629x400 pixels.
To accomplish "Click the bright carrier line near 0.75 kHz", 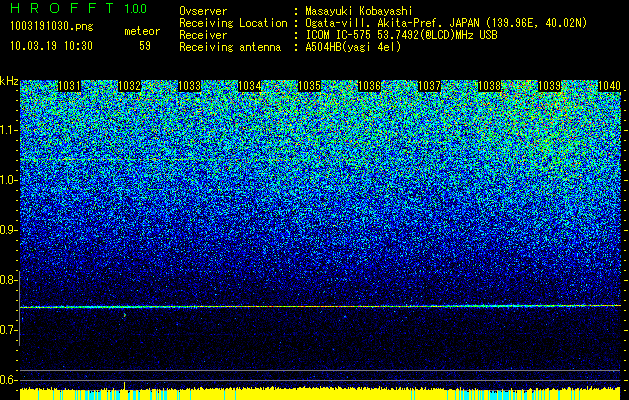I will click(320, 307).
